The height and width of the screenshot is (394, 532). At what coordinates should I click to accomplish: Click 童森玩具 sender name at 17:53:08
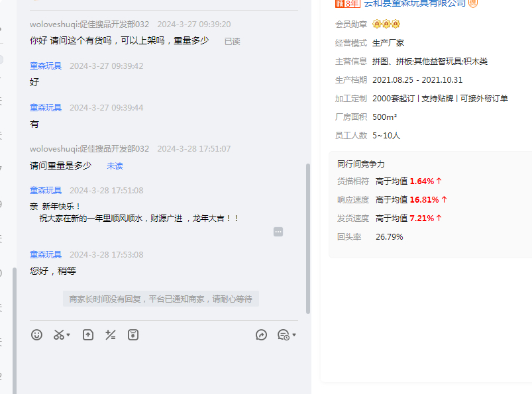(46, 255)
